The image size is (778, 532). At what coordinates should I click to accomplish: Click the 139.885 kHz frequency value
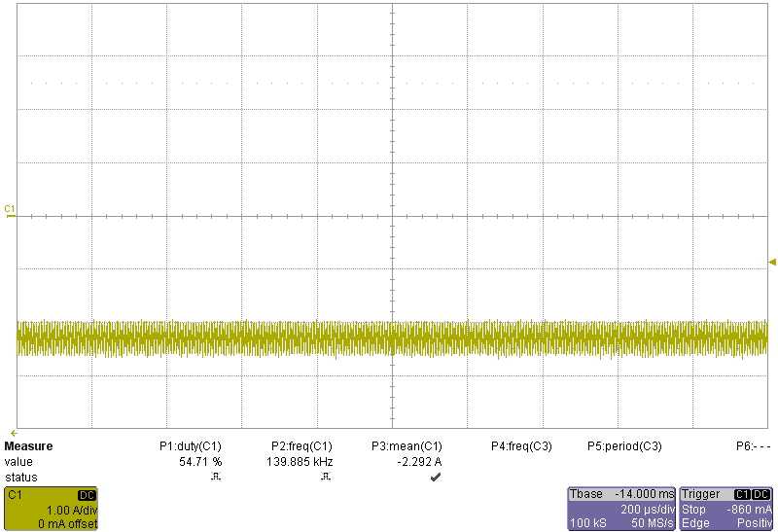click(x=302, y=462)
